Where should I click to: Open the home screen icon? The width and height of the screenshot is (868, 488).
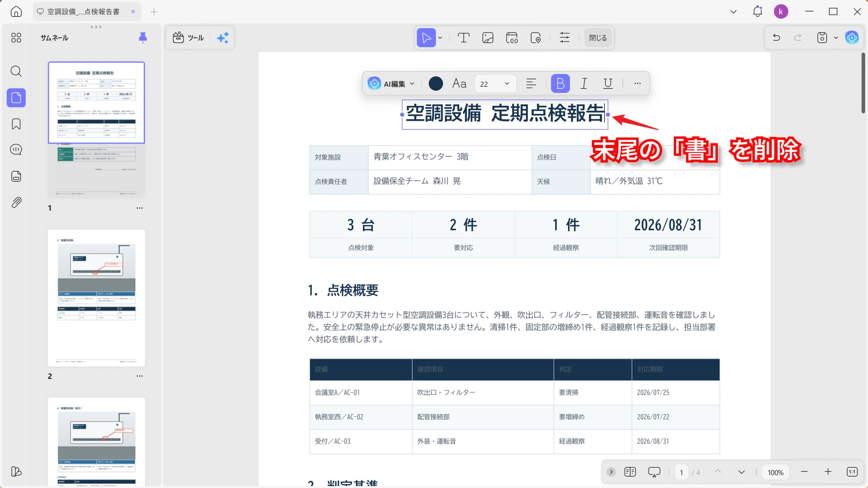point(16,11)
